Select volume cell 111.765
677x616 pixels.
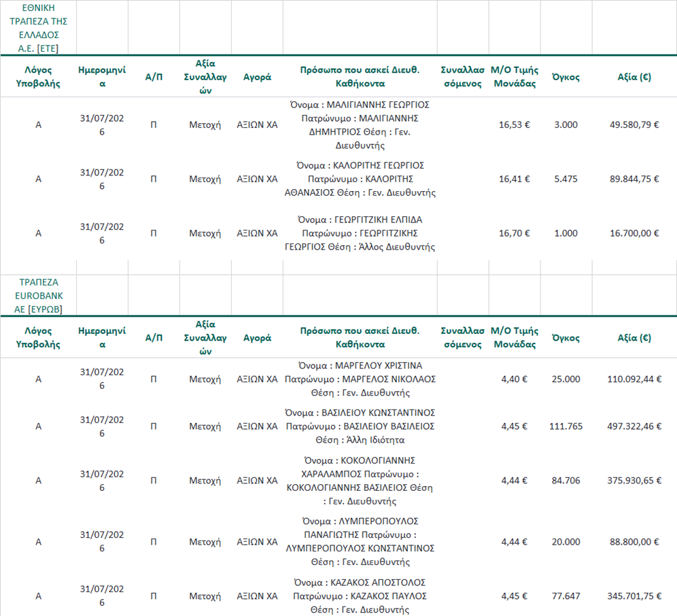pos(566,426)
